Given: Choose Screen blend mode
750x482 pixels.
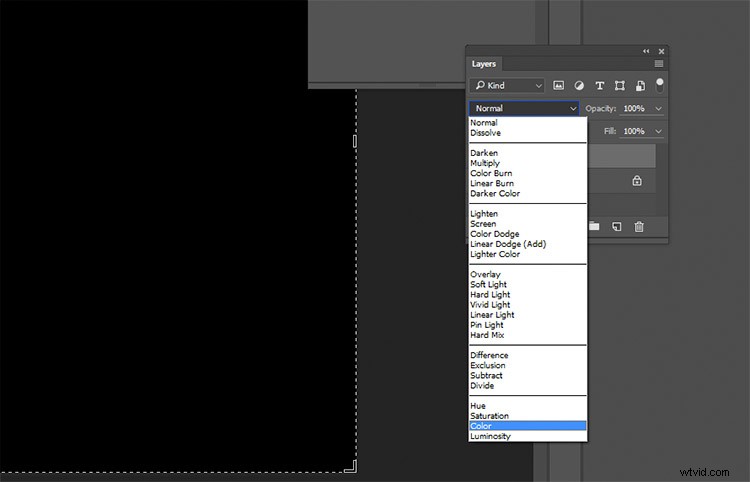Looking at the screenshot, I should [528, 224].
